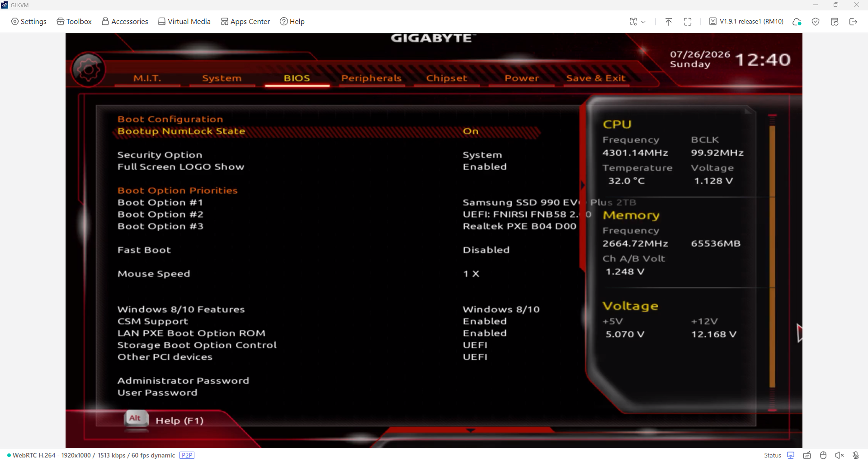The image size is (868, 467).
Task: Click the firmware version V1.9.1 release1 label
Action: [746, 22]
